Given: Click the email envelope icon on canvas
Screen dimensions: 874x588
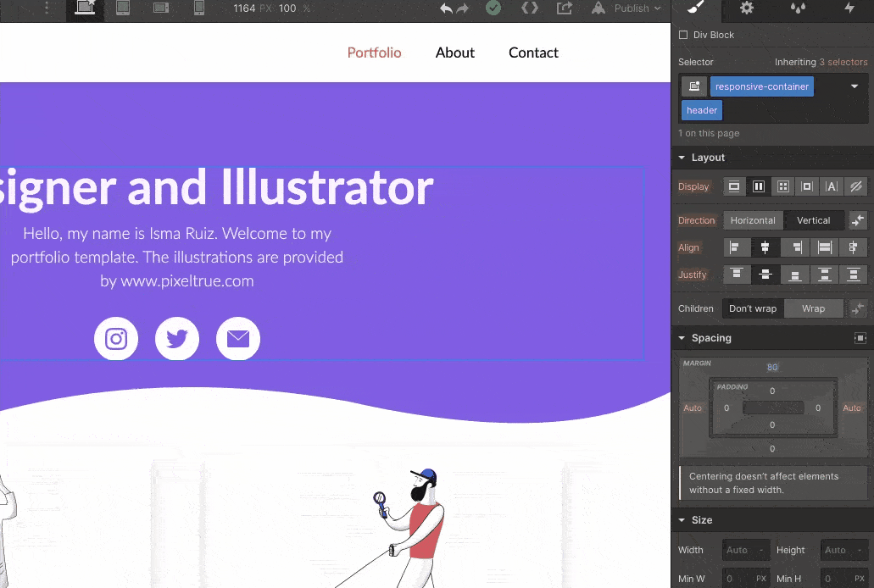Looking at the screenshot, I should (x=238, y=338).
